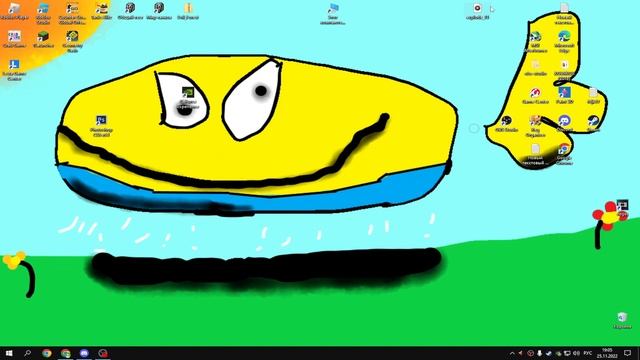
Task: Open the volume speaker tray icon
Action: pos(576,353)
